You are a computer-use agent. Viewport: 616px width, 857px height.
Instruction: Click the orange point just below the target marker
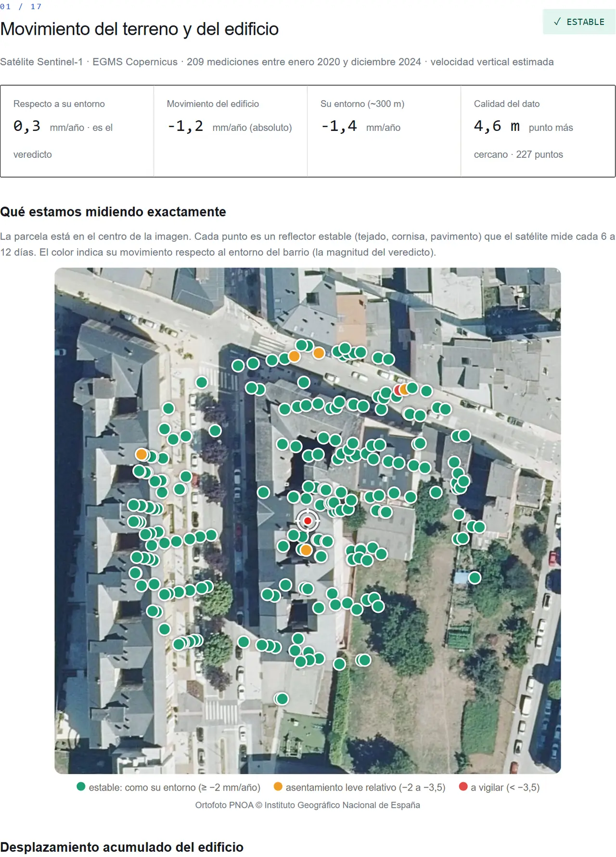click(x=306, y=550)
